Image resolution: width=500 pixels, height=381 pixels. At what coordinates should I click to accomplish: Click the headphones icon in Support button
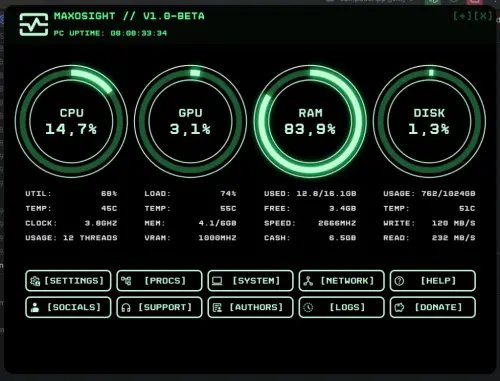126,307
